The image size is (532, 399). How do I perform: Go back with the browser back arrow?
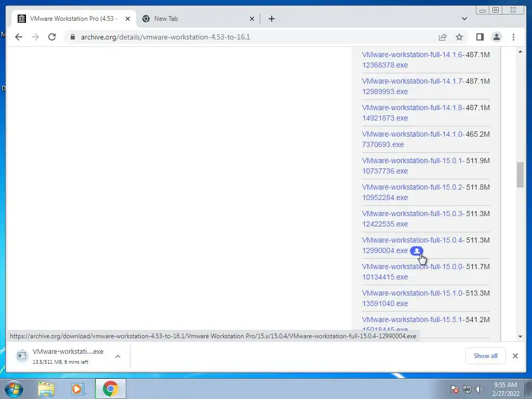point(19,37)
